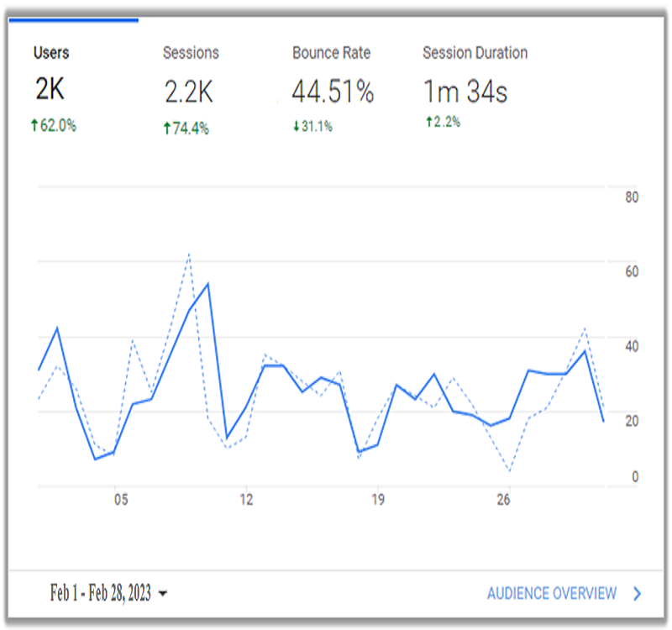The width and height of the screenshot is (672, 630).
Task: Select the Users metric tab
Action: [51, 53]
